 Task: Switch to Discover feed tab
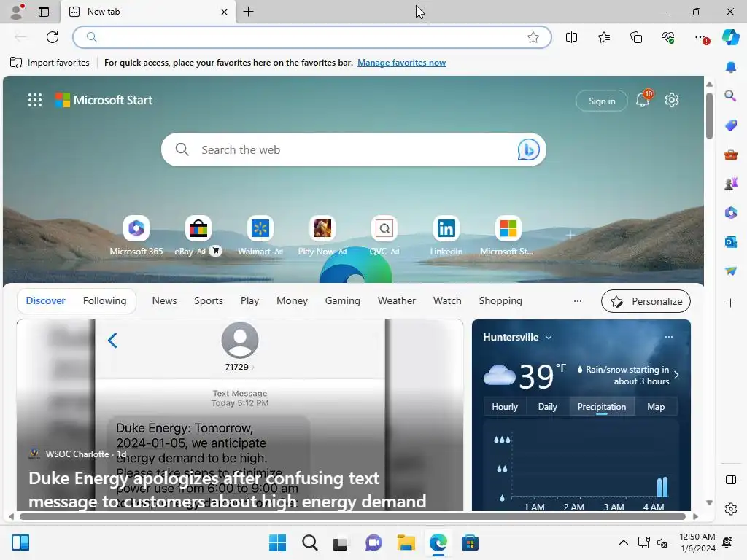pos(45,301)
